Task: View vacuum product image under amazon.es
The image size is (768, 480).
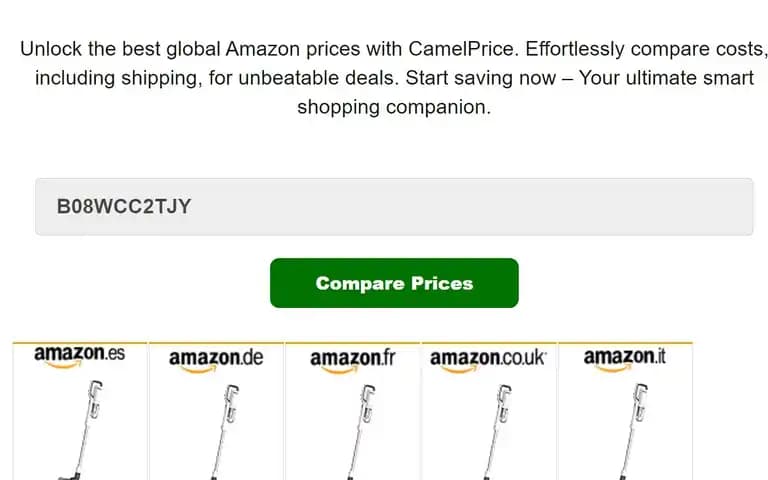Action: click(x=81, y=429)
